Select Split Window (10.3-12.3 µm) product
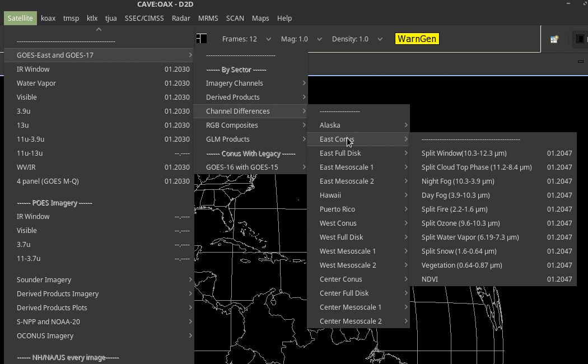588x364 pixels. point(464,153)
